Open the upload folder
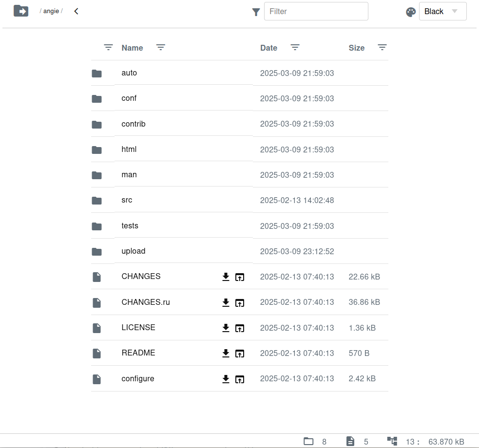Screen dimensions: 479x448 (x=133, y=251)
